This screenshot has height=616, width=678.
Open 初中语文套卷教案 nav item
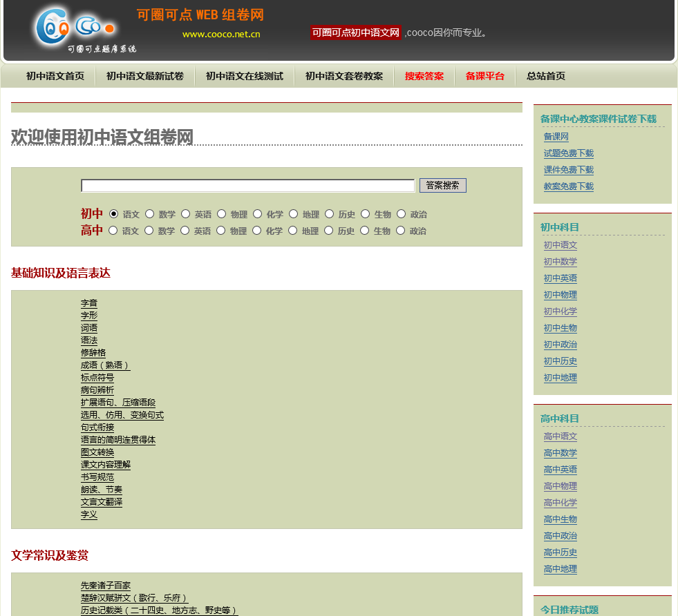tap(344, 76)
